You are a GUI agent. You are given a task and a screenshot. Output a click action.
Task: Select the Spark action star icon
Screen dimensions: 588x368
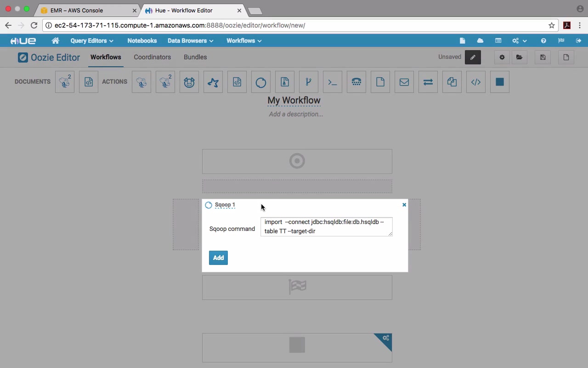pyautogui.click(x=213, y=82)
